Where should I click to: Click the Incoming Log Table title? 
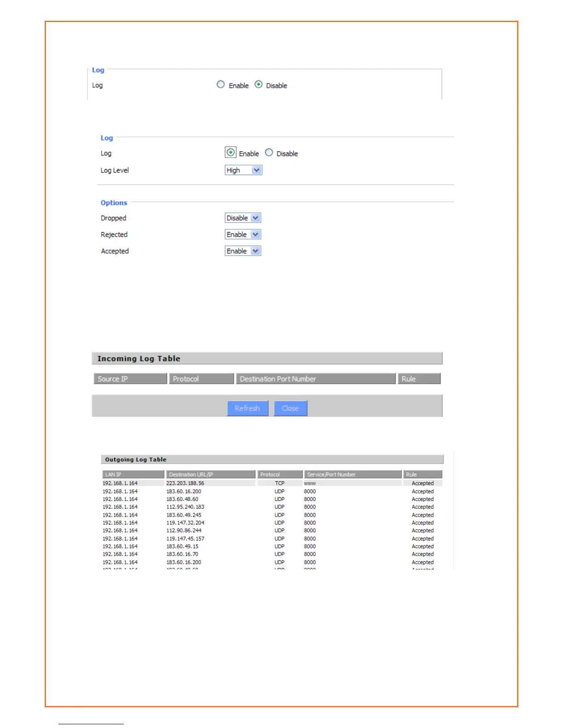click(x=138, y=358)
